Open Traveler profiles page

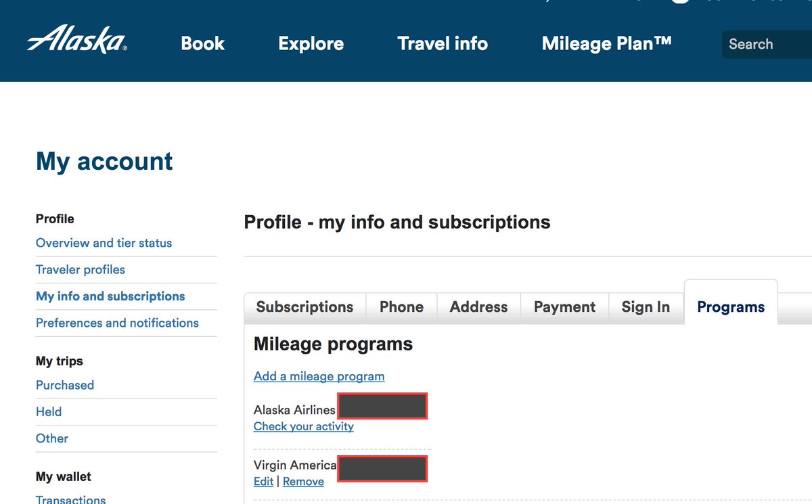click(81, 269)
